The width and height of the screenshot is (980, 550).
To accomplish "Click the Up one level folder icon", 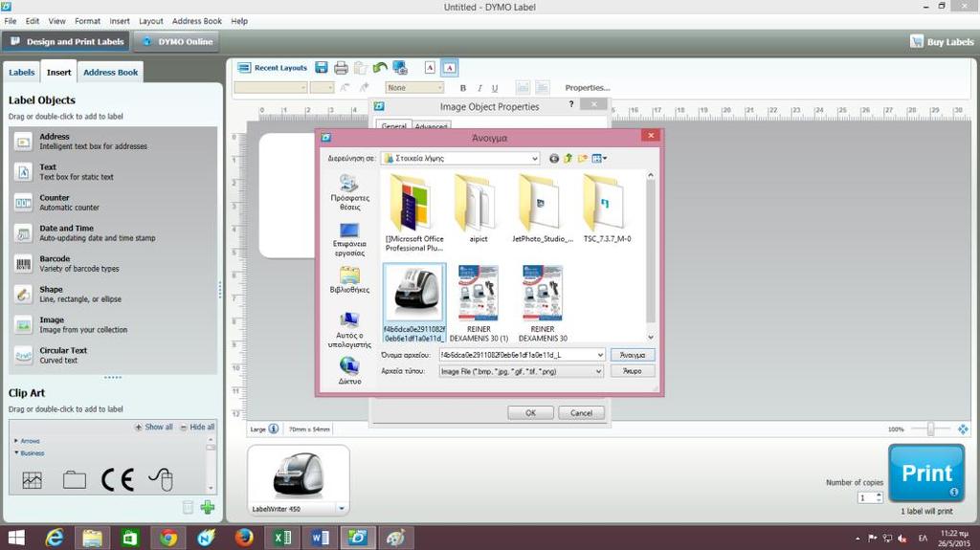I will (x=568, y=159).
